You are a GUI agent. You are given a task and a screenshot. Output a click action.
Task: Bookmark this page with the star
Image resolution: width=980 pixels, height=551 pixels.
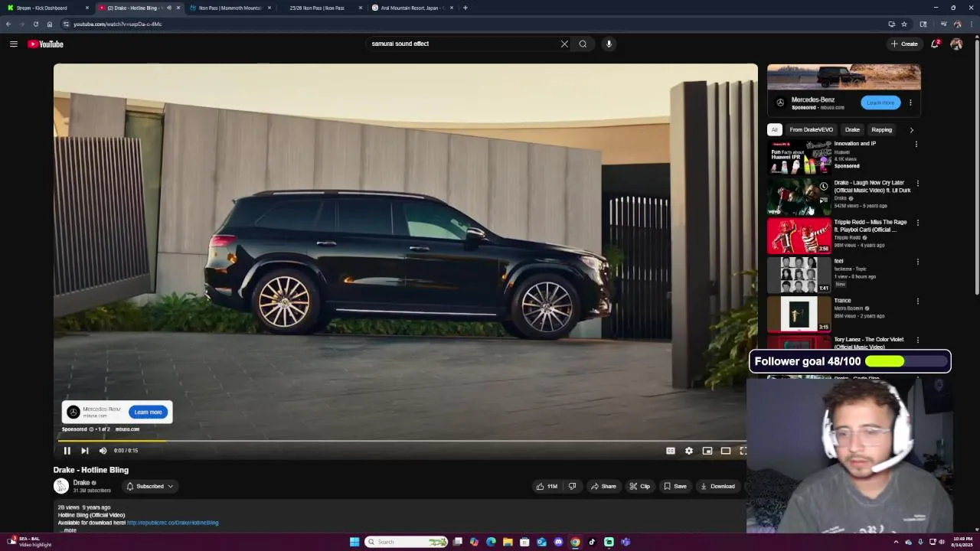[903, 24]
